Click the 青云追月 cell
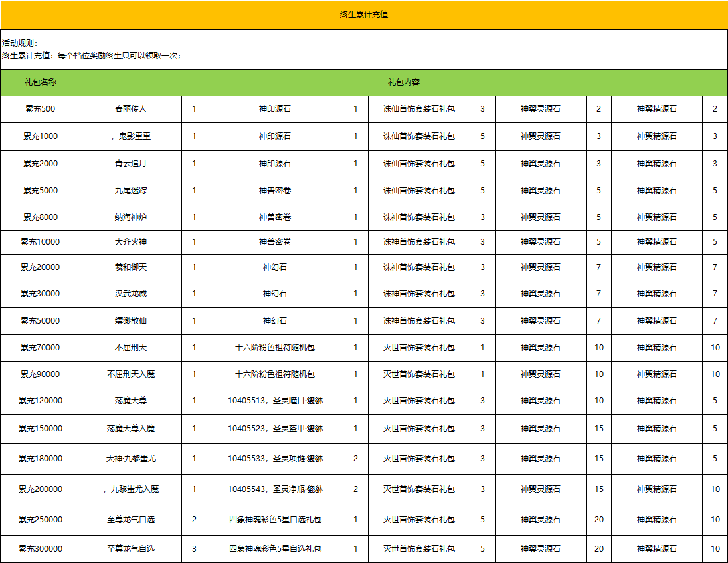 click(131, 164)
